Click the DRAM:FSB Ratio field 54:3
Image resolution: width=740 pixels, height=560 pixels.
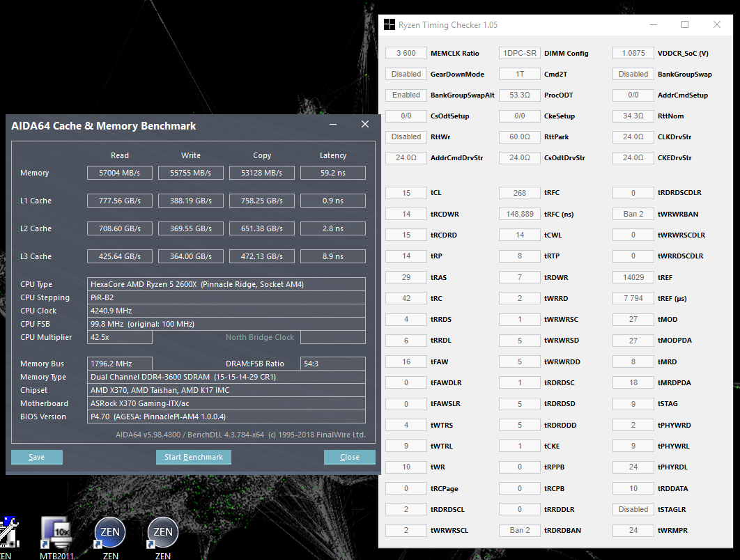[x=332, y=364]
